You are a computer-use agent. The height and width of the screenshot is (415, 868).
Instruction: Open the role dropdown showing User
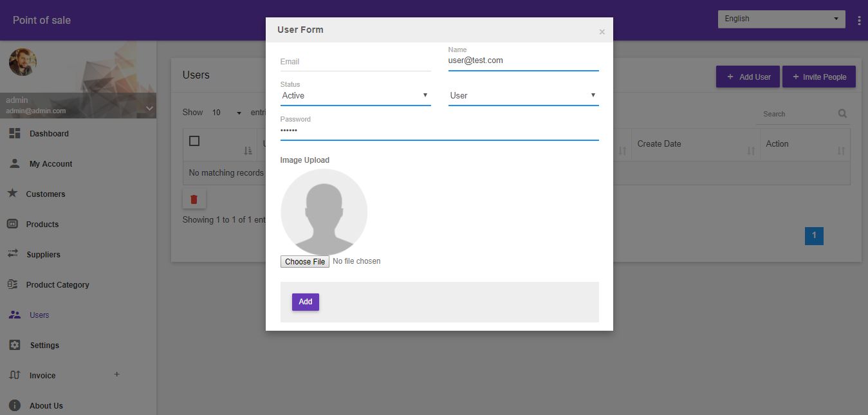coord(524,95)
